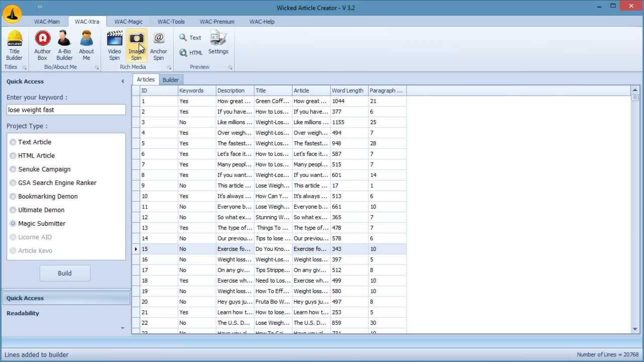Image resolution: width=644 pixels, height=362 pixels.
Task: Select the Text Article project type
Action: click(31, 142)
